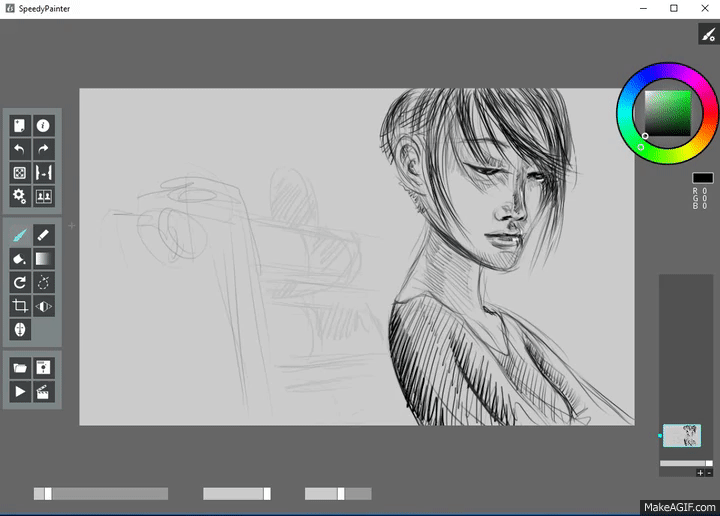Select the gradient tool
Screen dimensions: 720x516
tap(44, 259)
